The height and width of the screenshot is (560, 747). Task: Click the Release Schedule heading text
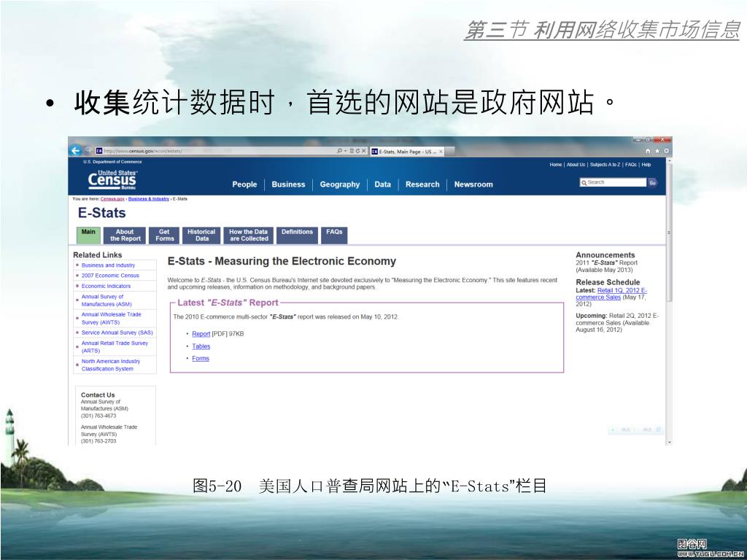click(x=608, y=282)
